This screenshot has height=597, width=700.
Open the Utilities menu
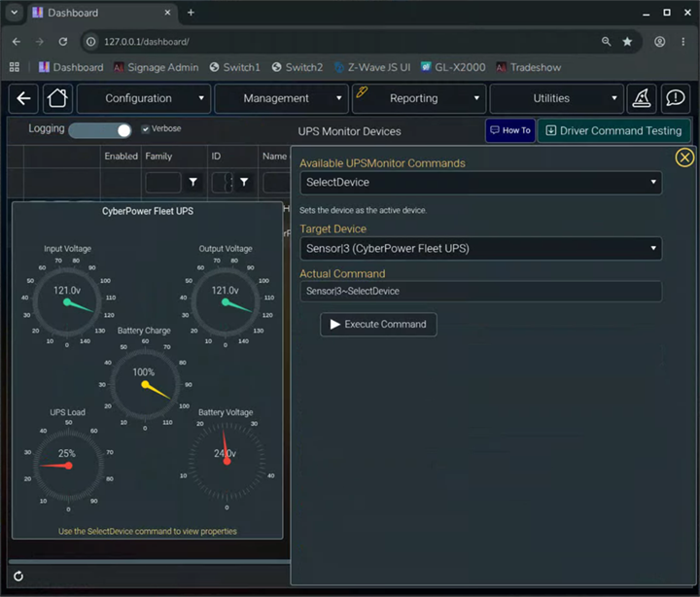pyautogui.click(x=556, y=98)
